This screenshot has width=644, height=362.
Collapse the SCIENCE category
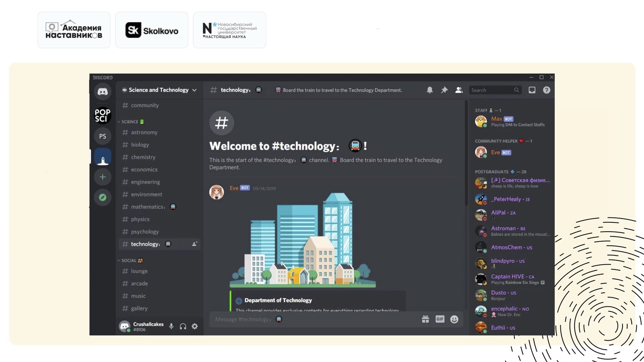tap(130, 122)
